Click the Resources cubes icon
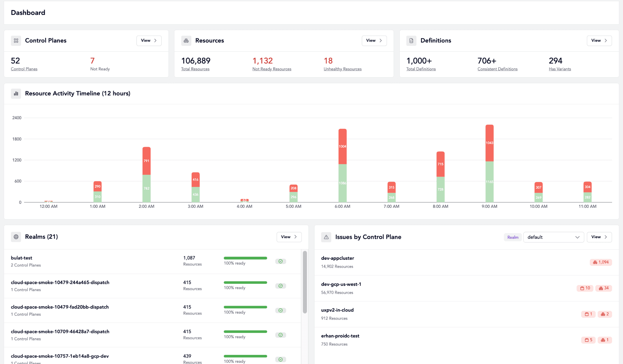The height and width of the screenshot is (364, 623). [x=186, y=41]
